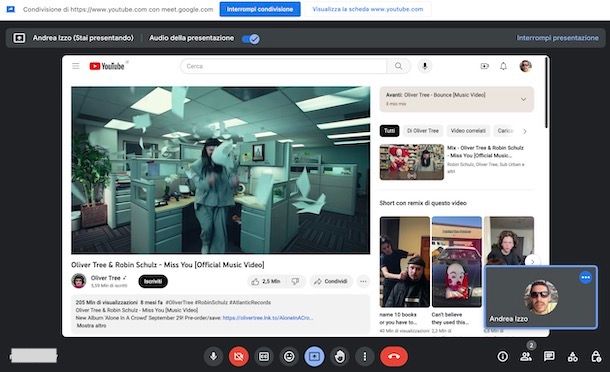Image resolution: width=610 pixels, height=372 pixels.
Task: Click the Iscriviti subscribe button
Action: pos(153,281)
